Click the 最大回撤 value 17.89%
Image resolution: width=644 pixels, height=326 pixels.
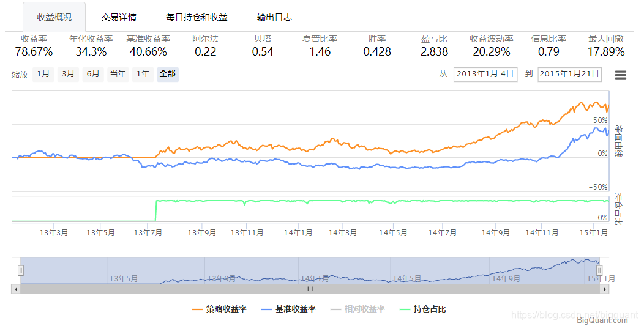pyautogui.click(x=606, y=52)
